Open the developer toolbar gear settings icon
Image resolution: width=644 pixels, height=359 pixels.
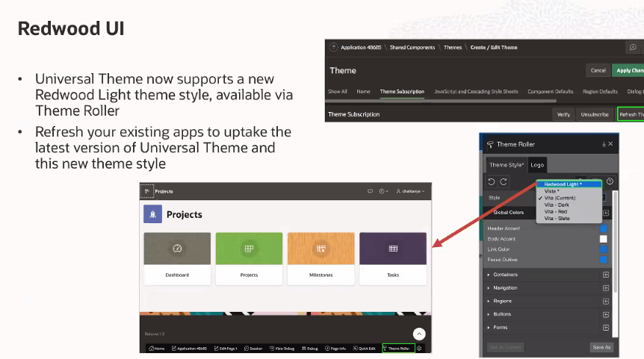[x=419, y=349]
